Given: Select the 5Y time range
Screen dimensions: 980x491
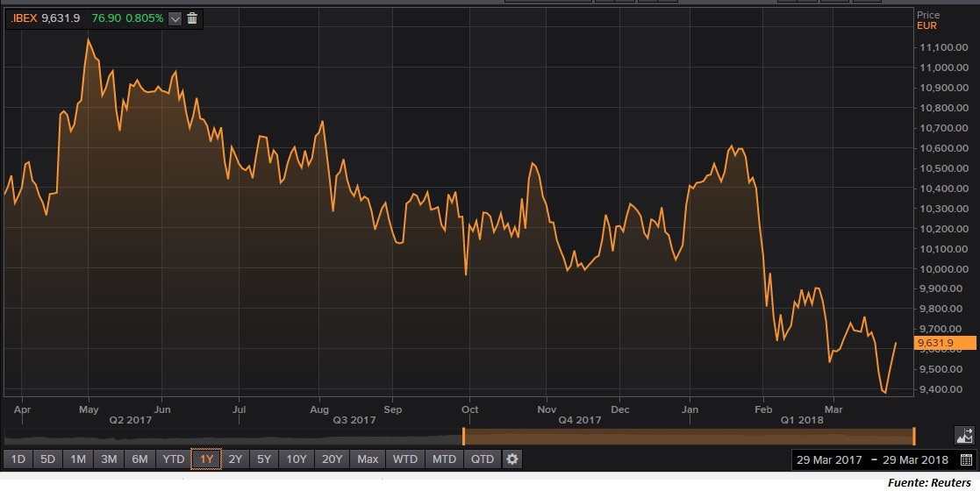Looking at the screenshot, I should pos(264,459).
